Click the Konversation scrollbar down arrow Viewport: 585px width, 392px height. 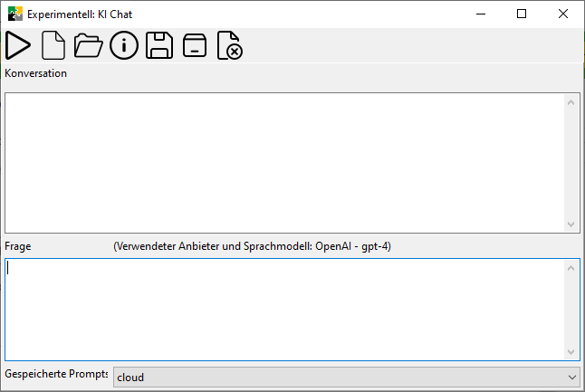pos(571,225)
